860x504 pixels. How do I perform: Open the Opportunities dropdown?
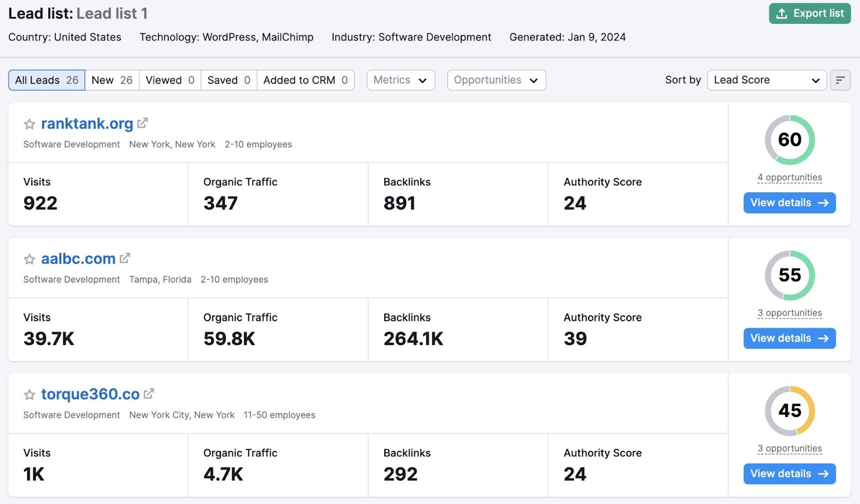(x=496, y=80)
